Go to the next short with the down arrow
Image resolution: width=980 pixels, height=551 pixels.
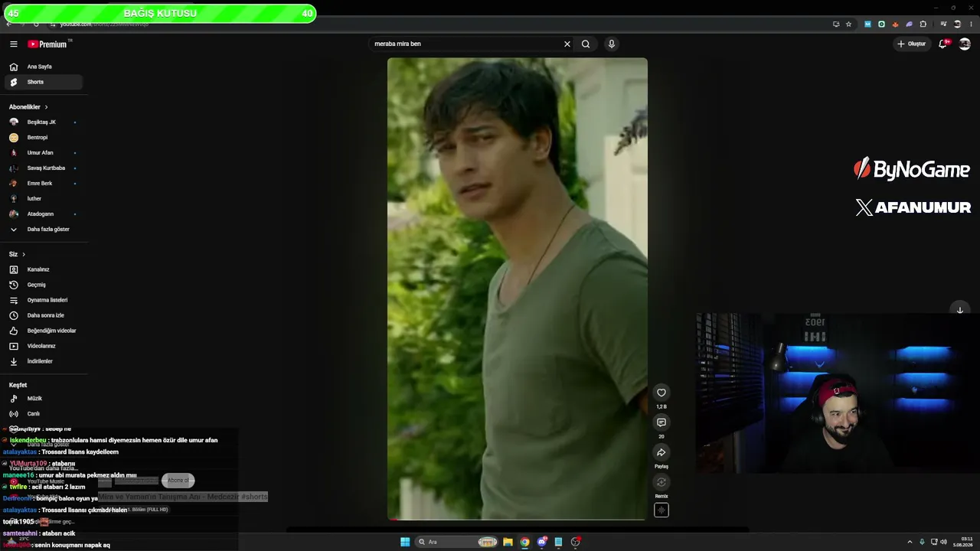959,310
